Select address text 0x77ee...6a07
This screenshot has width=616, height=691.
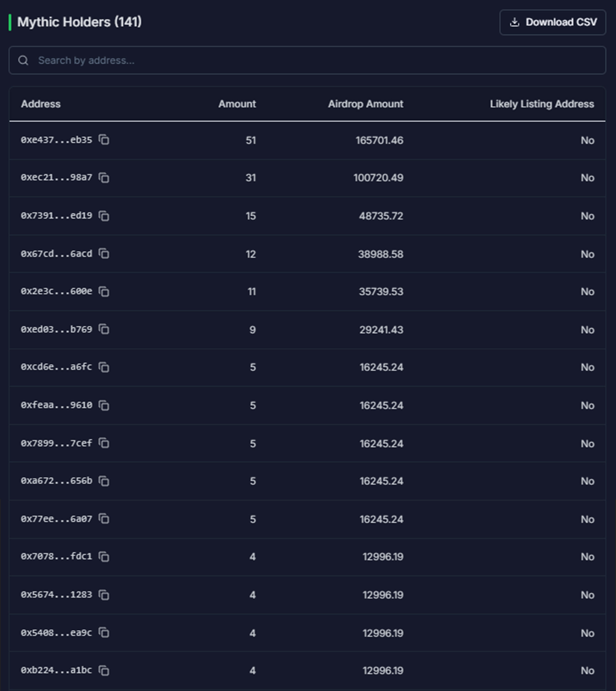[56, 519]
